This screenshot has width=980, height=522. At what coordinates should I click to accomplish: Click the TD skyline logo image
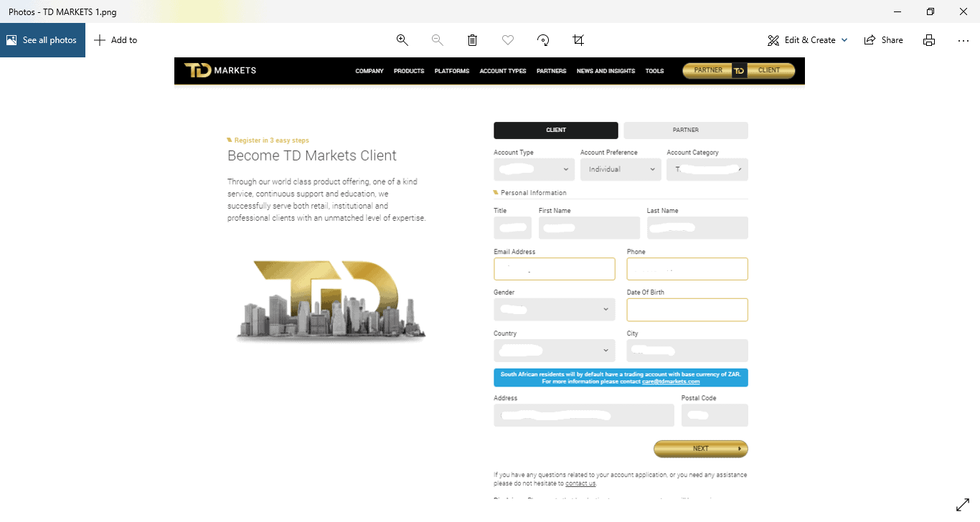pyautogui.click(x=331, y=300)
